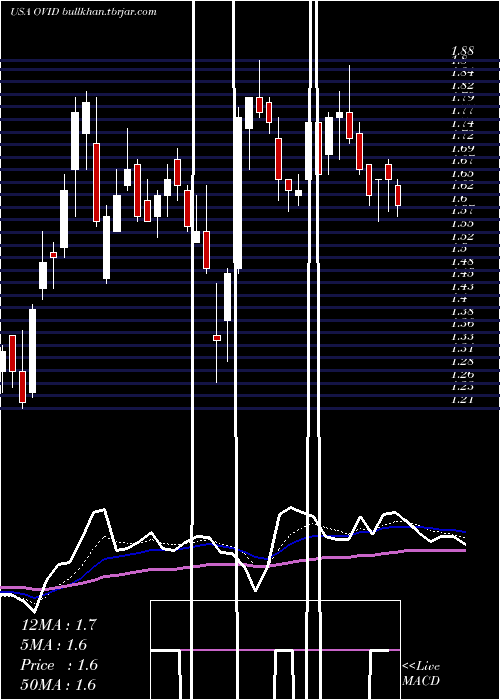This screenshot has height=700, width=500.
Task: Click the 1.33 price axis label
Action: pos(462,337)
